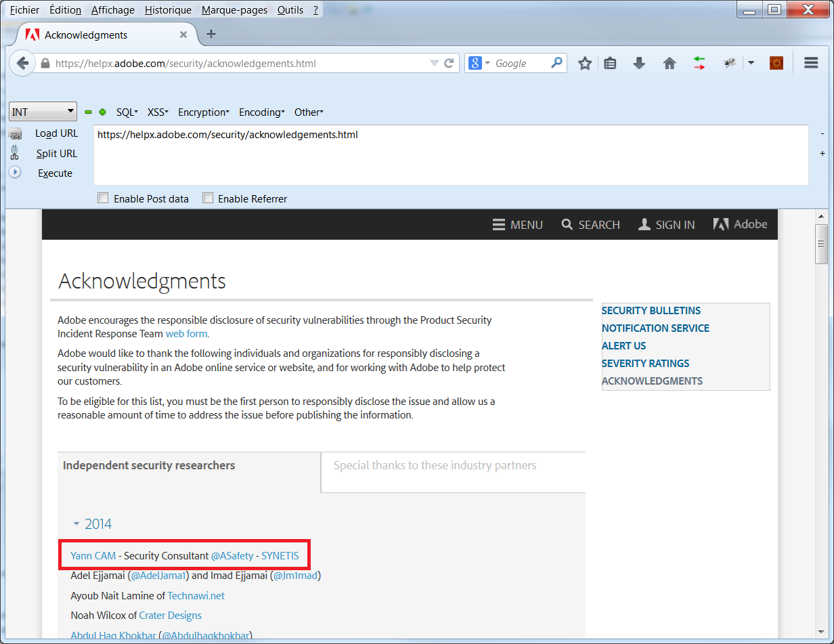The image size is (834, 644).
Task: Click the HackBar green minus icon
Action: (88, 112)
